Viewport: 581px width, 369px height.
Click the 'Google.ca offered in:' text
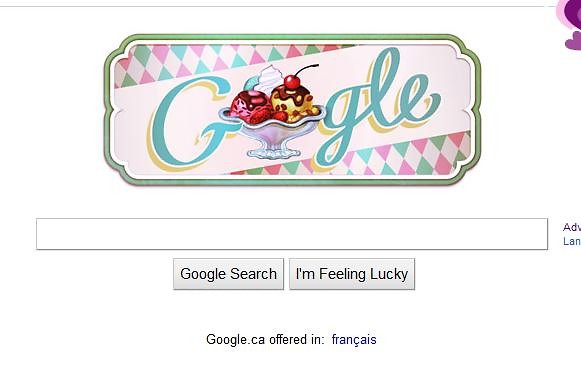[265, 339]
